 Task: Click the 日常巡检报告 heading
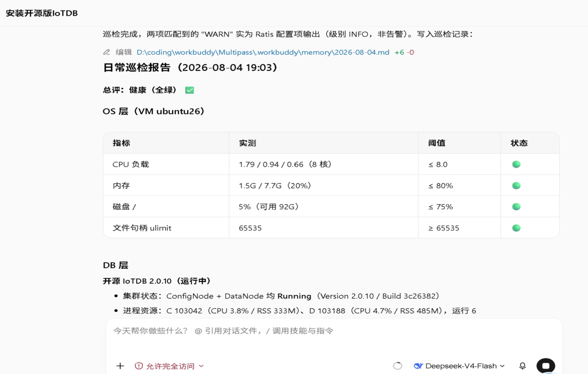pyautogui.click(x=191, y=68)
